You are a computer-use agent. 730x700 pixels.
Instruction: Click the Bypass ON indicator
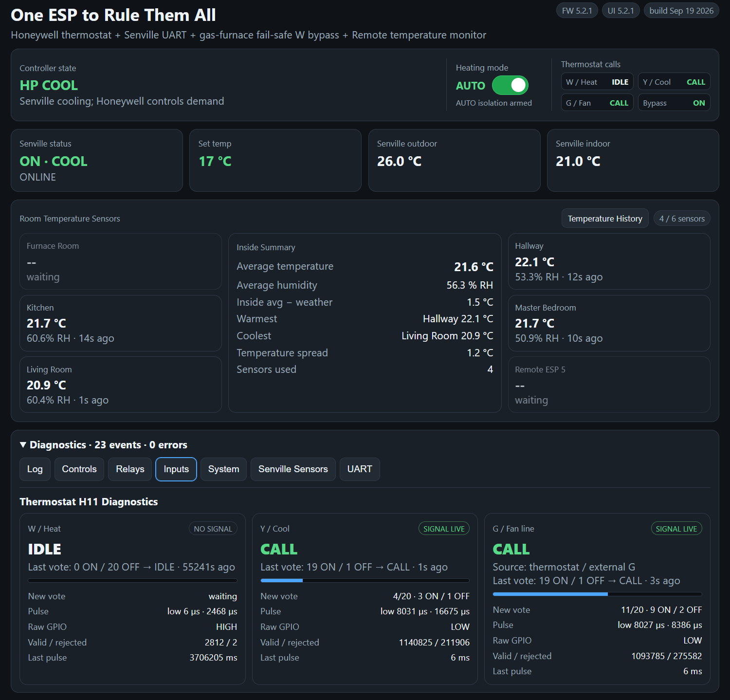[x=674, y=103]
